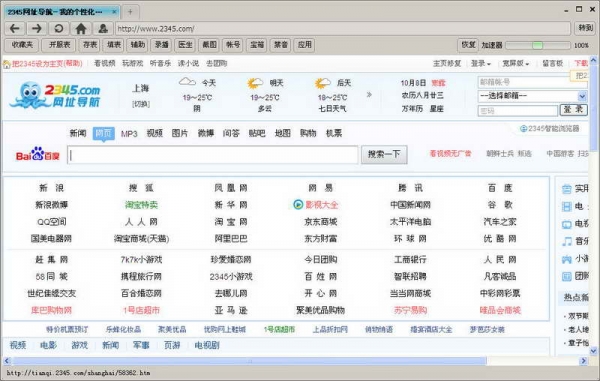Open the 登录 dropdown menu
This screenshot has height=381, width=600.
[481, 64]
